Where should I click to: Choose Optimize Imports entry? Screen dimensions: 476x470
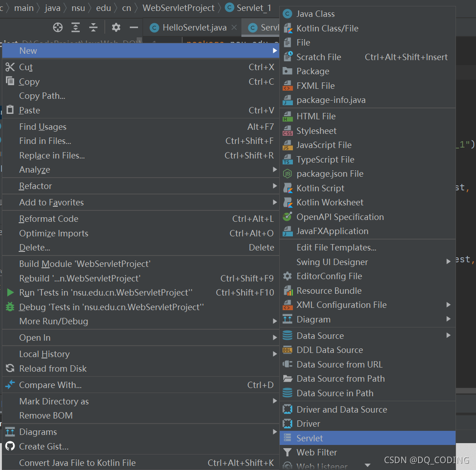[141, 233]
